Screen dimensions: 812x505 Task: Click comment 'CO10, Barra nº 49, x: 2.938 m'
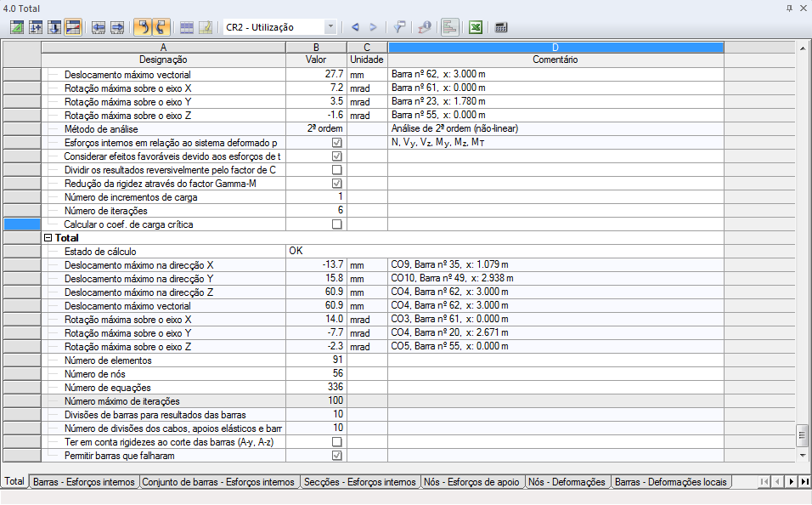(452, 278)
